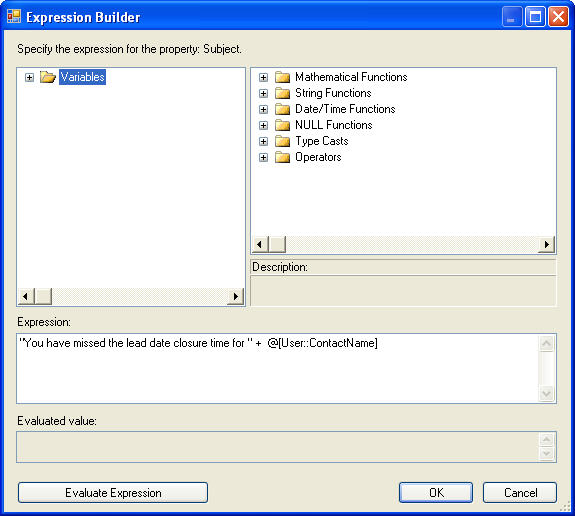The image size is (575, 516).
Task: Close the Expression Builder window
Action: (558, 17)
